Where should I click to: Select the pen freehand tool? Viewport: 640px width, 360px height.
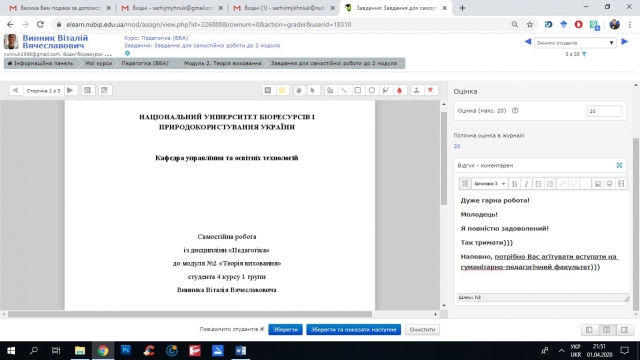pyautogui.click(x=330, y=90)
